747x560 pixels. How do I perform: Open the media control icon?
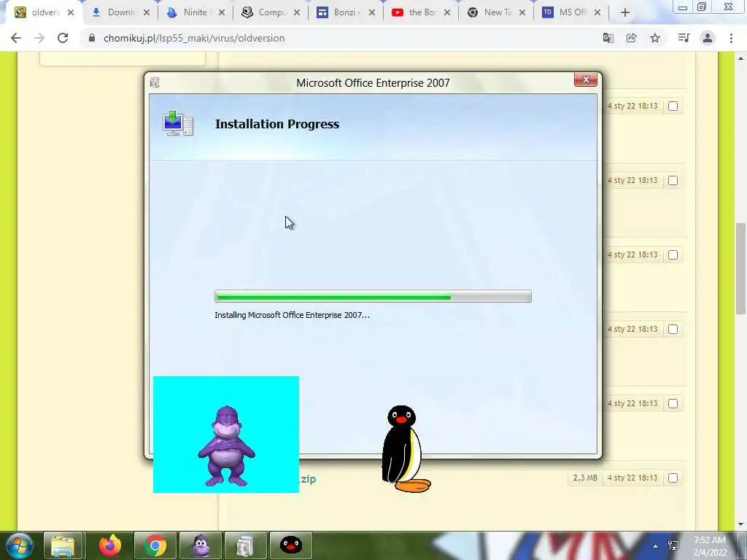[x=684, y=38]
